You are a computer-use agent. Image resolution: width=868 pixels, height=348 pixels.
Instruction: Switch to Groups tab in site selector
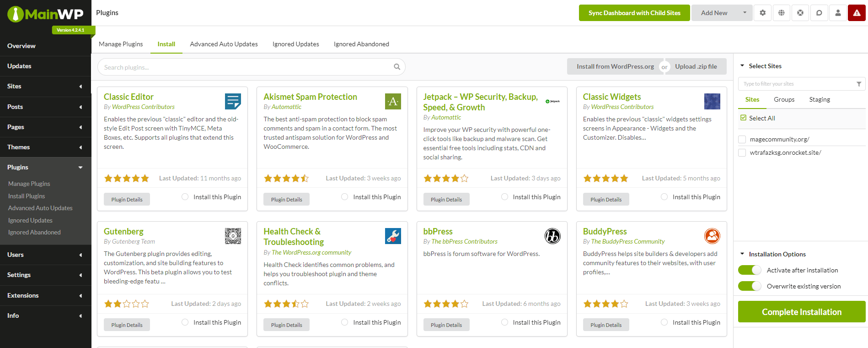(x=784, y=99)
